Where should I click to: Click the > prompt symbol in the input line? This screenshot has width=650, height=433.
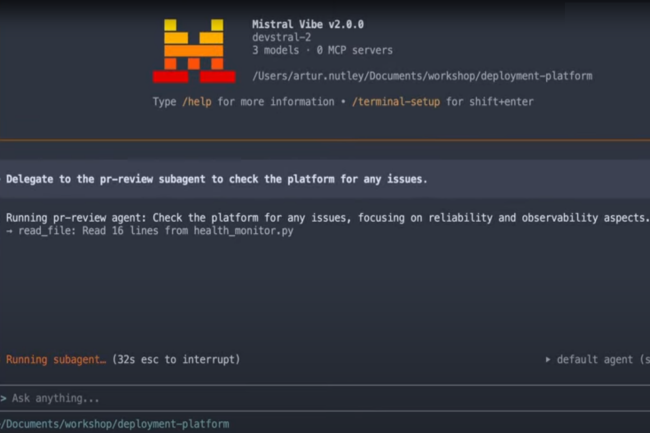coord(4,398)
